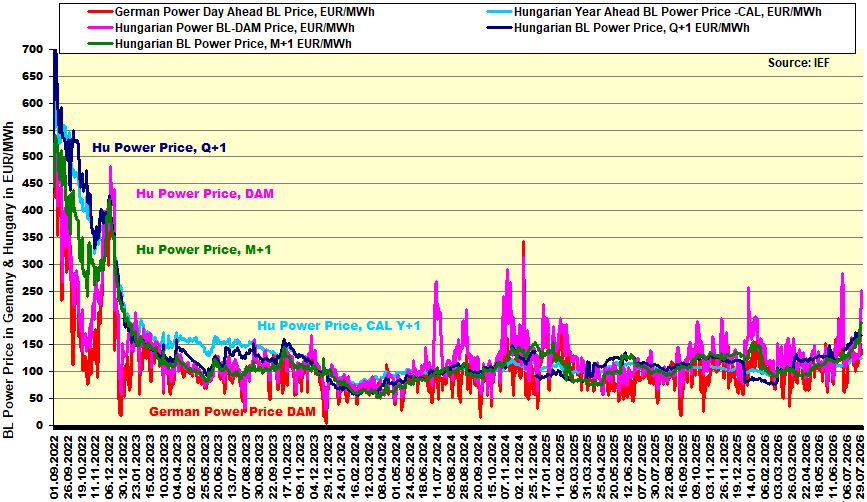Click the 'Hu Power Price, CAL Y+1' chart annotation

[339, 325]
